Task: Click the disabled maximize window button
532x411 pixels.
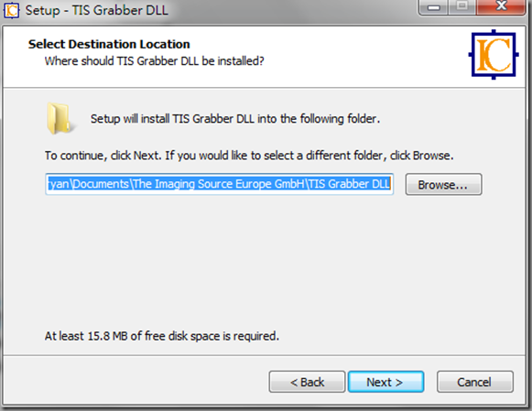Action: tap(461, 6)
